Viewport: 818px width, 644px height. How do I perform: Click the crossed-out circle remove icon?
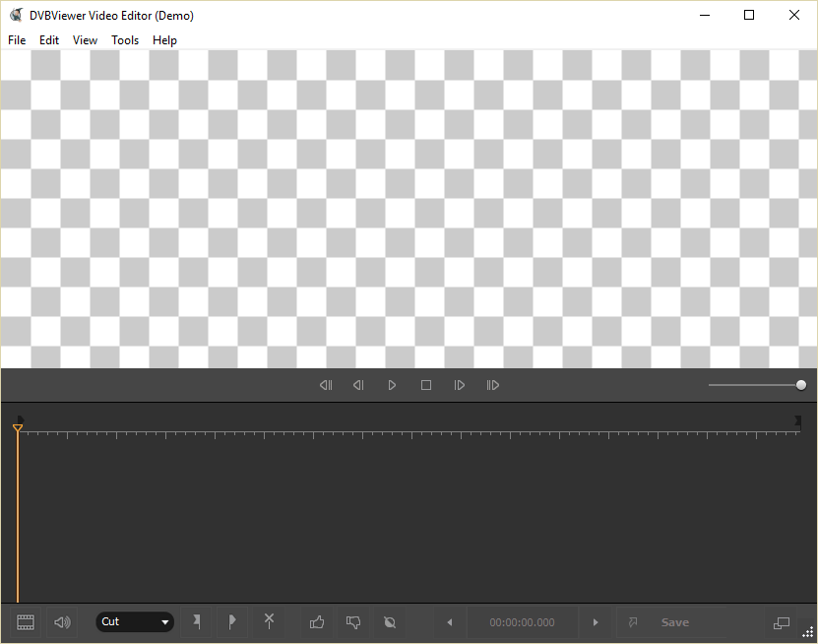[390, 622]
